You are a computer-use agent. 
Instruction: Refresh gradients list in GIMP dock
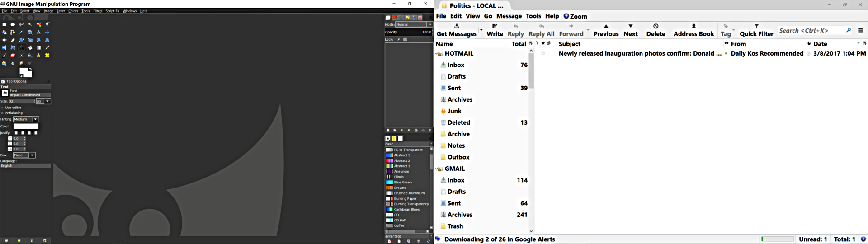(x=428, y=241)
